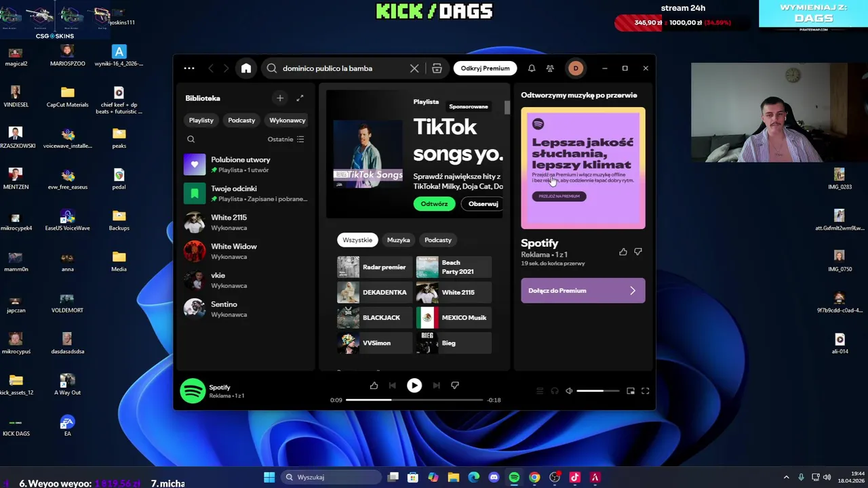
Task: Go to Spotify Home
Action: (246, 68)
